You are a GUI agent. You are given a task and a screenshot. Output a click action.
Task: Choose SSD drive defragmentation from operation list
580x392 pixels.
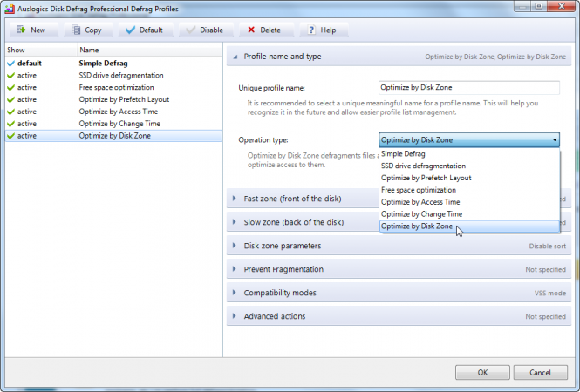click(469, 166)
